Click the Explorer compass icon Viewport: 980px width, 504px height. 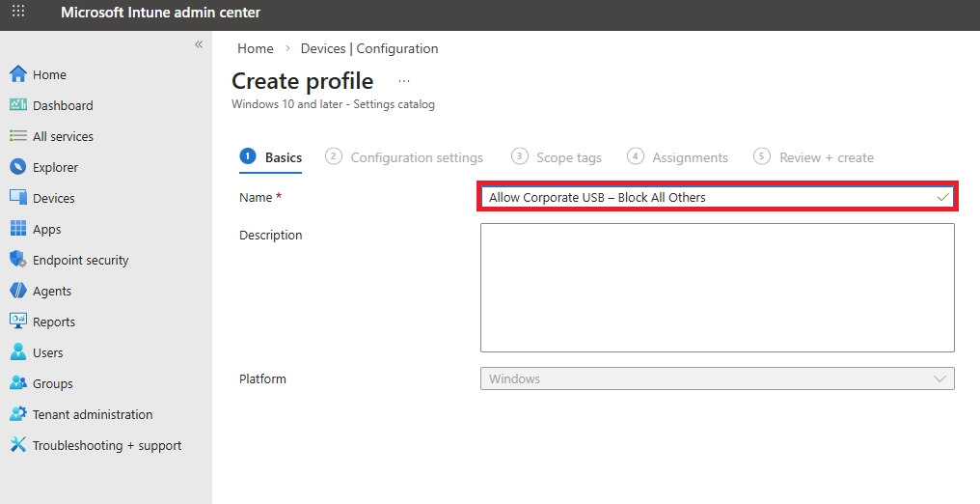click(18, 167)
